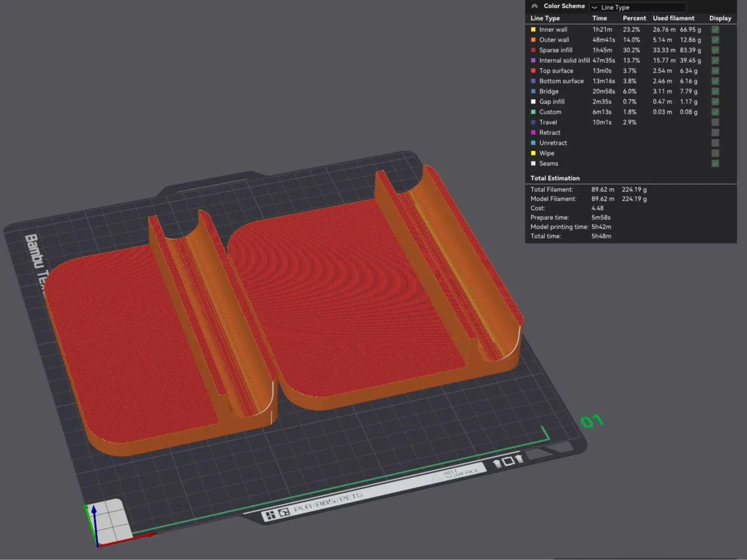Show Retract points with its checkbox
This screenshot has width=747, height=560.
coord(715,133)
